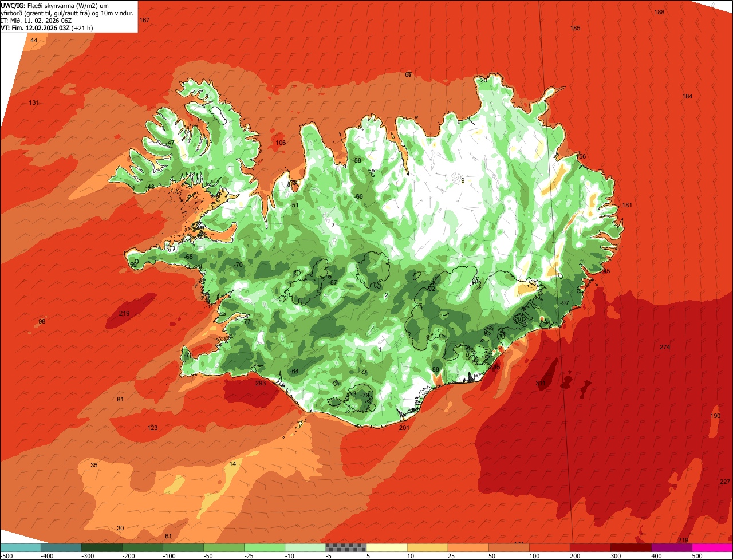Image resolution: width=733 pixels, height=560 pixels.
Task: Click the map value 131
Action: 34,102
